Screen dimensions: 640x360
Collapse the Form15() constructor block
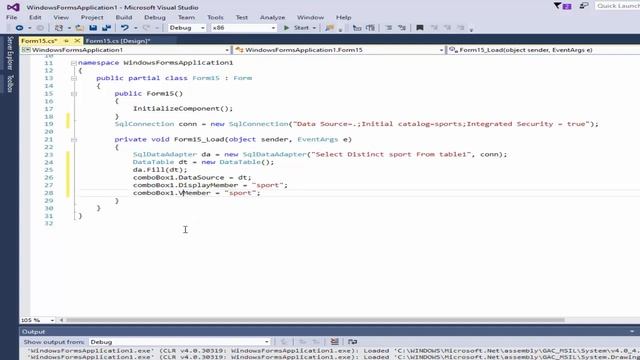(74, 93)
